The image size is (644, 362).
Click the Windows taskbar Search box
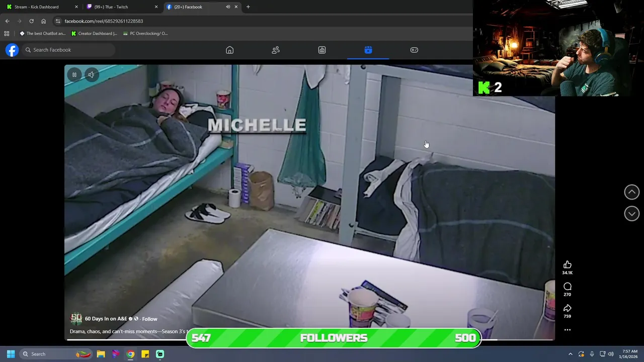click(56, 354)
